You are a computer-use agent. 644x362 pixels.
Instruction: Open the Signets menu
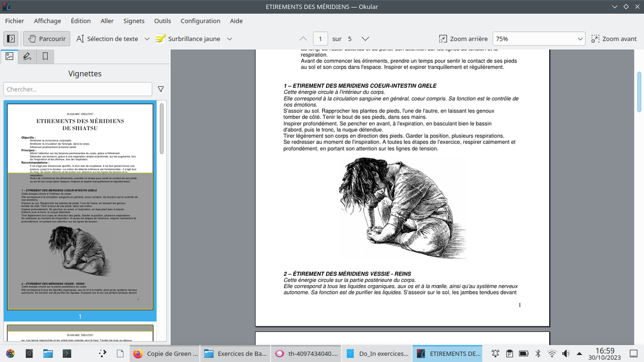[134, 21]
